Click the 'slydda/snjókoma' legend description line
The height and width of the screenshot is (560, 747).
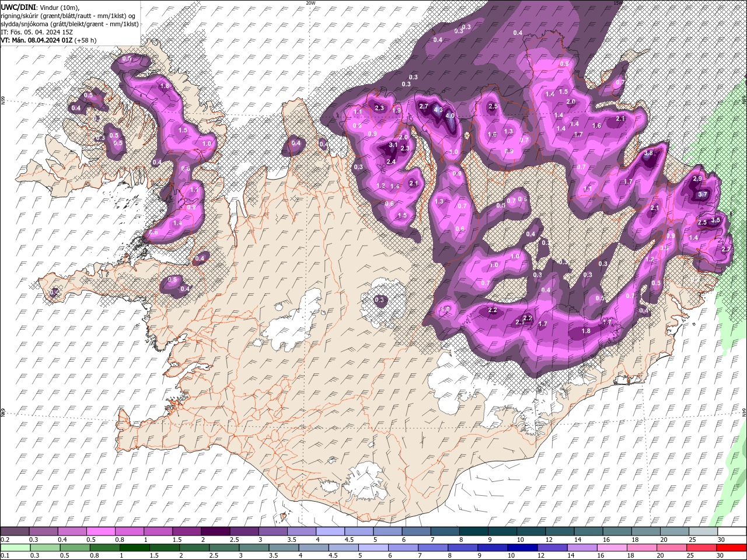tap(69, 24)
